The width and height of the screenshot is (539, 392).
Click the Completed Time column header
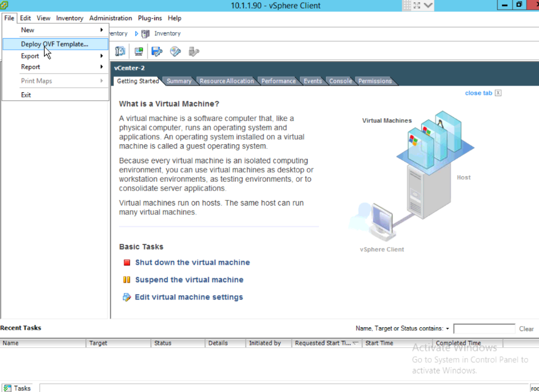pyautogui.click(x=467, y=343)
